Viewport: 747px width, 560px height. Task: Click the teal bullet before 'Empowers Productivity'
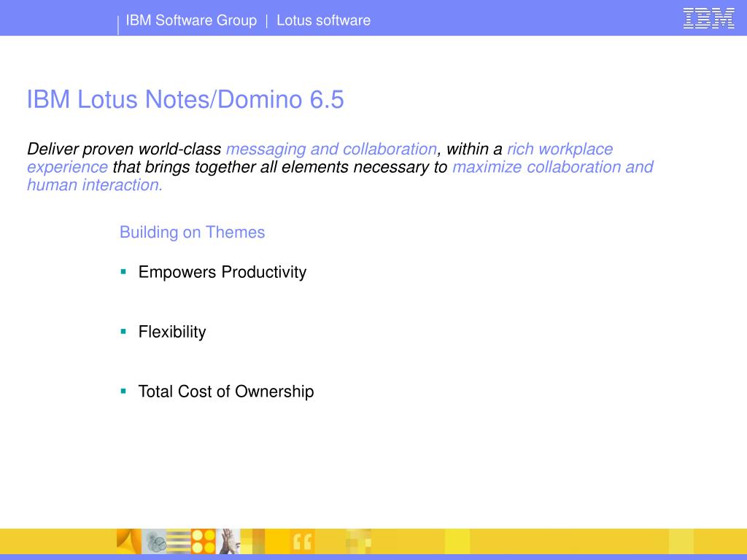click(123, 272)
